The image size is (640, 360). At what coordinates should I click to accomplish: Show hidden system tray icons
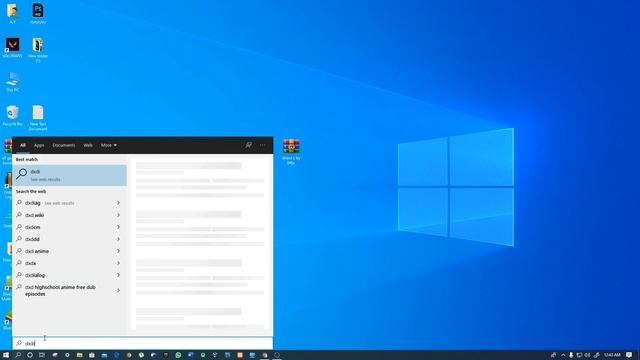tap(563, 355)
